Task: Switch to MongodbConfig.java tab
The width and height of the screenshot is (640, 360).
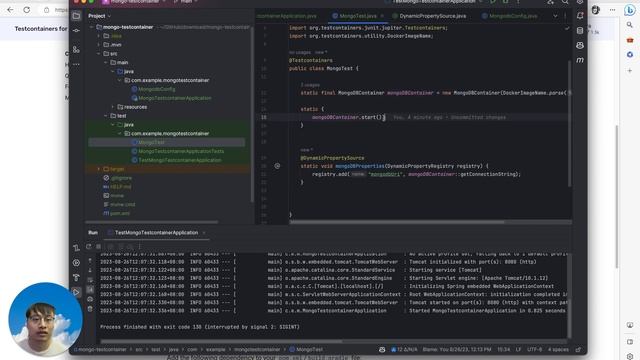Action: click(509, 16)
